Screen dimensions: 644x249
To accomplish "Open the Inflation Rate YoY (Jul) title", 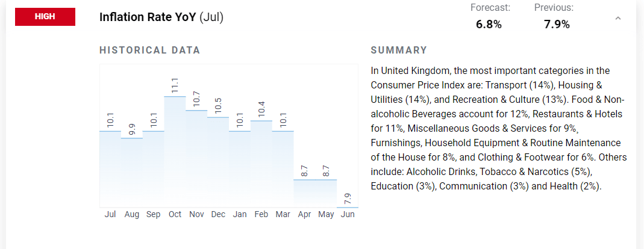I will tap(161, 17).
